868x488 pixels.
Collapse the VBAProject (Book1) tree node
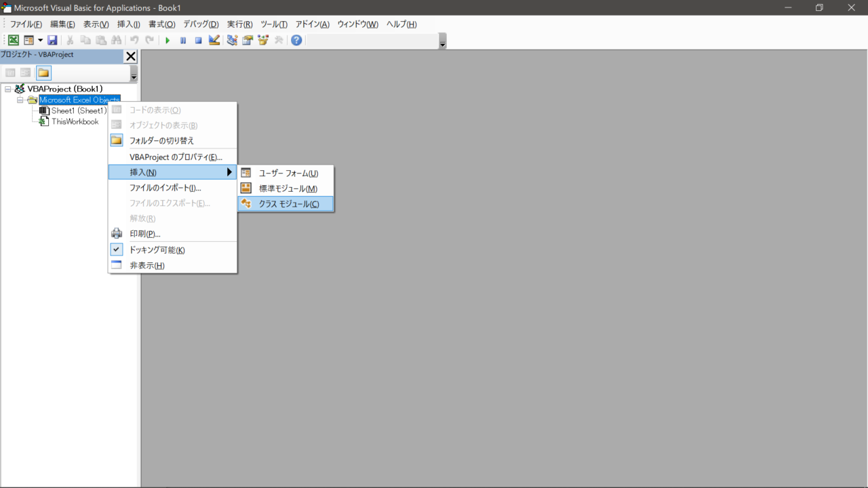pyautogui.click(x=8, y=89)
